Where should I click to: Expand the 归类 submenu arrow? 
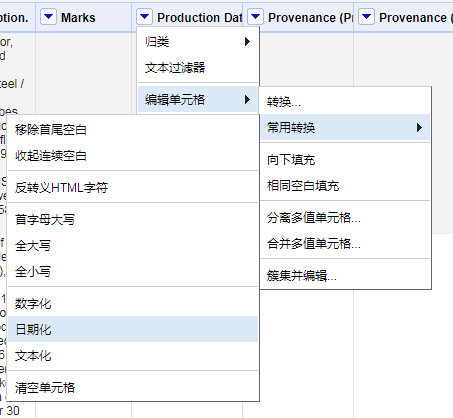point(247,42)
